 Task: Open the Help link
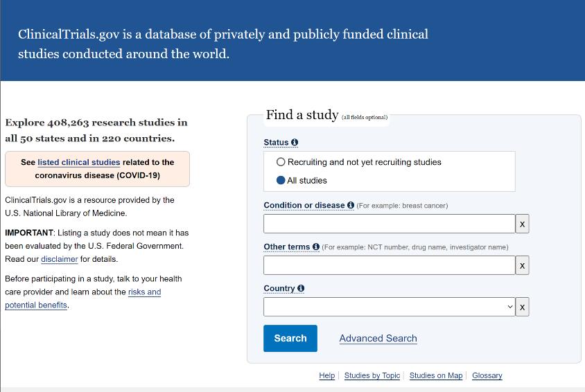(326, 375)
